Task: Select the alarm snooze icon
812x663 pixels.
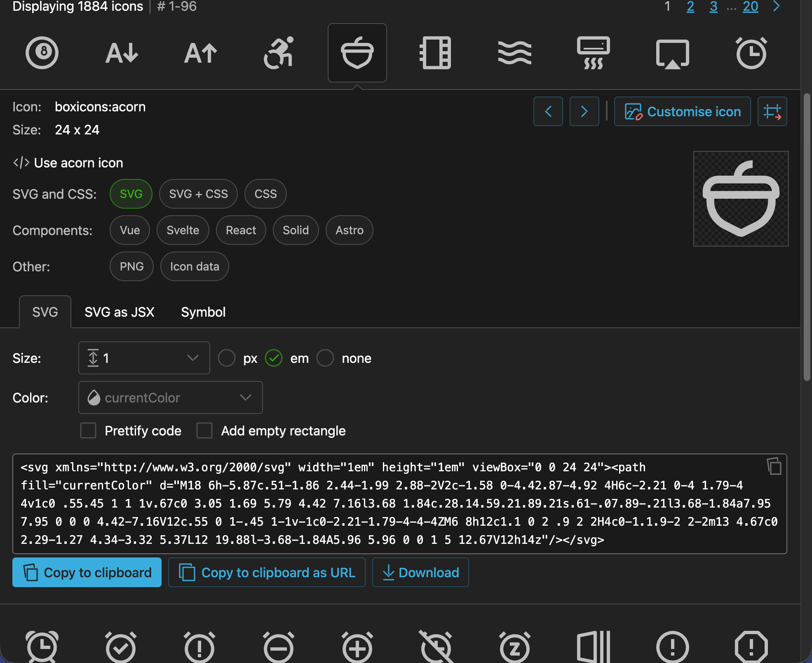Action: pos(514,647)
